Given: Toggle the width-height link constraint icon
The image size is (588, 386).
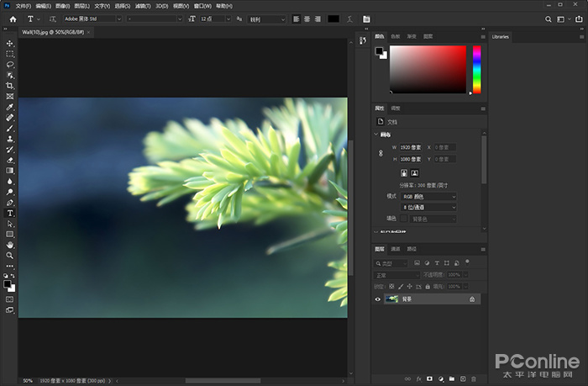Looking at the screenshot, I should point(381,153).
